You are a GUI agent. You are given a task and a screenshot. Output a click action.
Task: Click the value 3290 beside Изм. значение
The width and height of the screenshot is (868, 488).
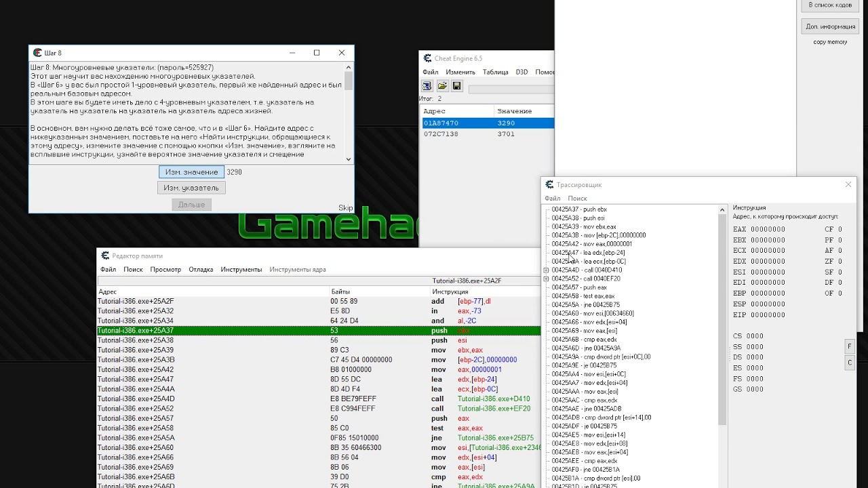[x=234, y=172]
